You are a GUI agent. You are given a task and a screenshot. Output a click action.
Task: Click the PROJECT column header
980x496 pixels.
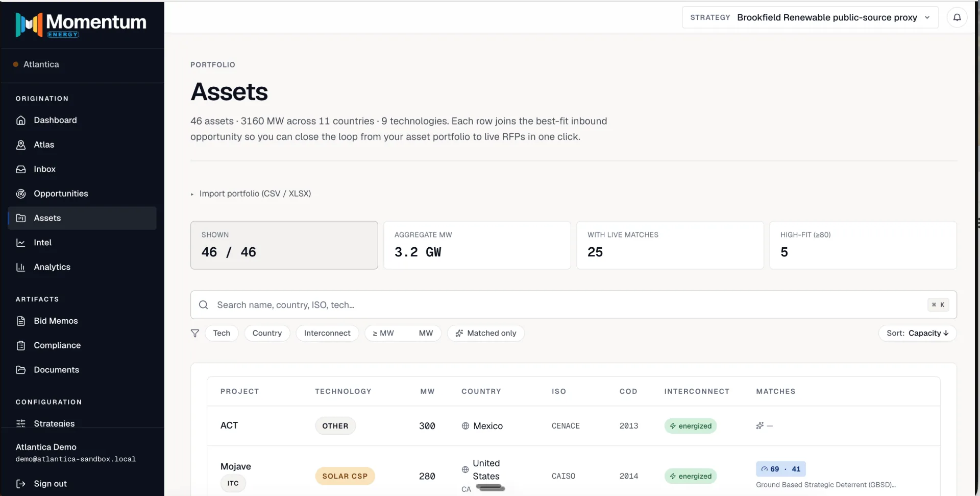(240, 391)
